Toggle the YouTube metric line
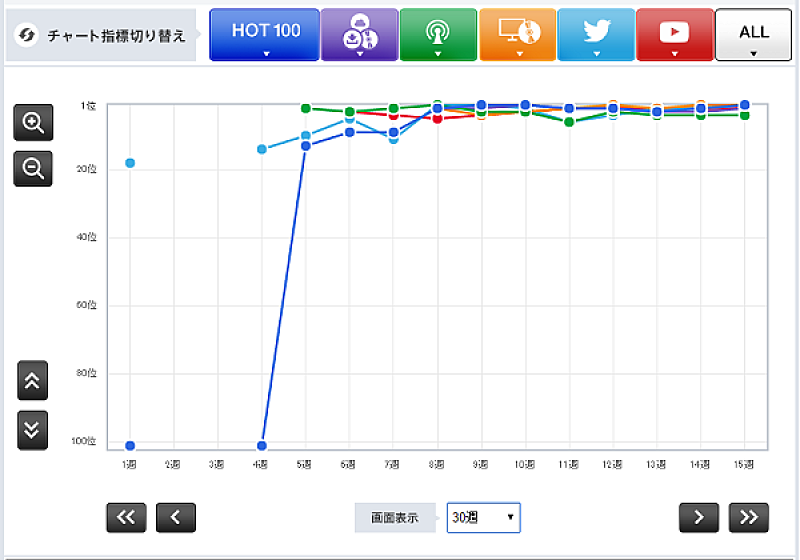The height and width of the screenshot is (560, 800). [675, 35]
